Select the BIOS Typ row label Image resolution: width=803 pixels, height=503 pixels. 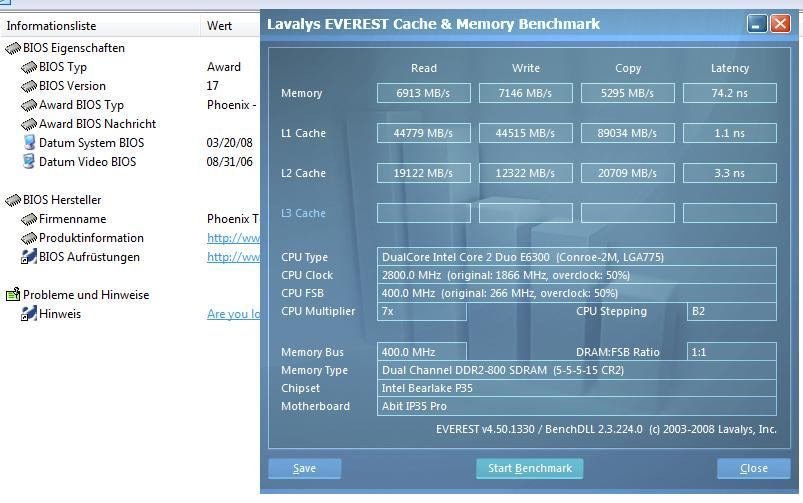[x=63, y=67]
